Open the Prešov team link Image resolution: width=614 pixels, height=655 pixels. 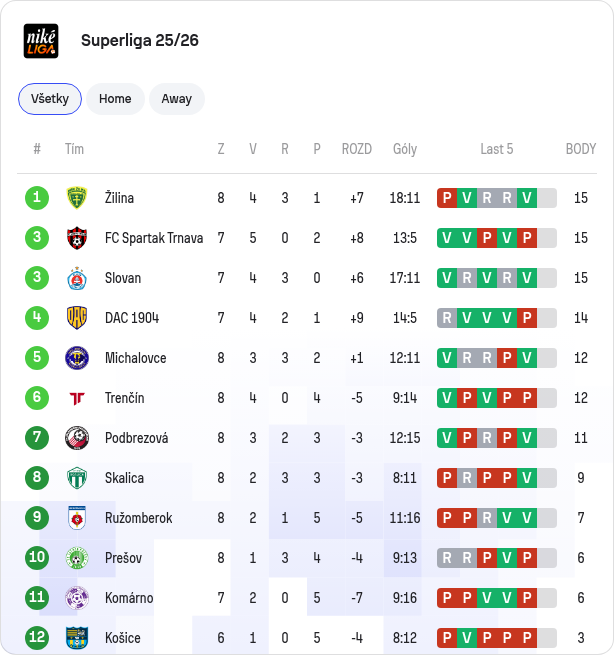click(x=124, y=558)
